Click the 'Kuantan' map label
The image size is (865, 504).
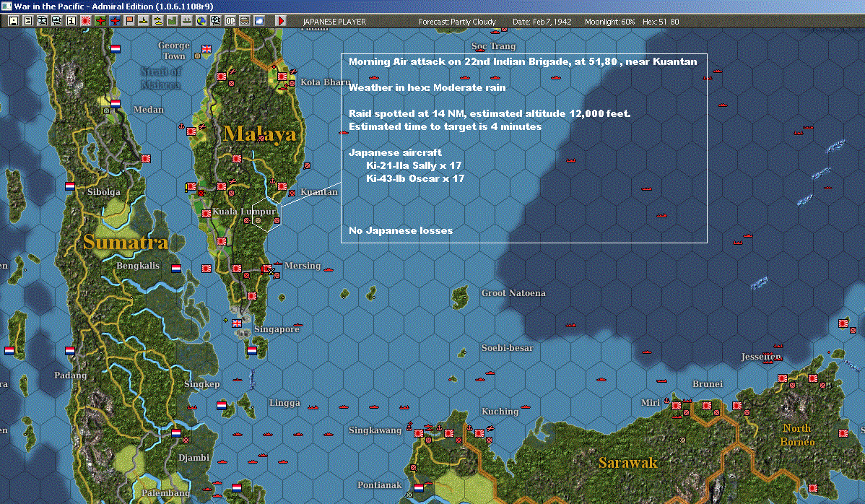[x=319, y=192]
